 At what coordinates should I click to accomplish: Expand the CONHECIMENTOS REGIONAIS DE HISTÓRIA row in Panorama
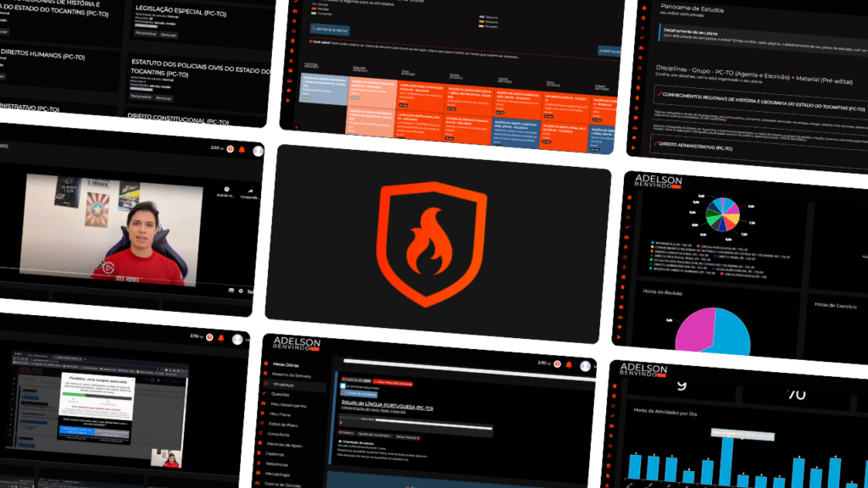[761, 102]
